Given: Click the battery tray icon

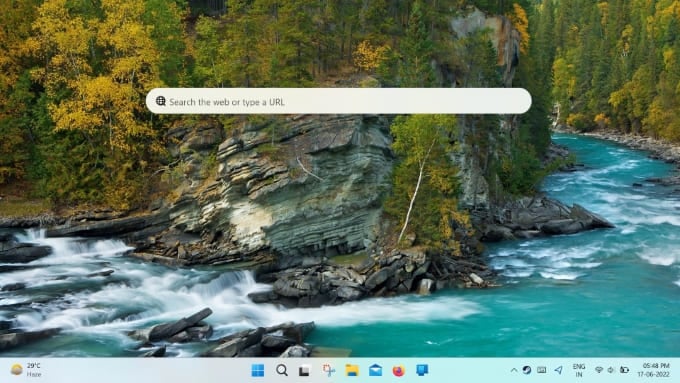Looking at the screenshot, I should tap(624, 370).
